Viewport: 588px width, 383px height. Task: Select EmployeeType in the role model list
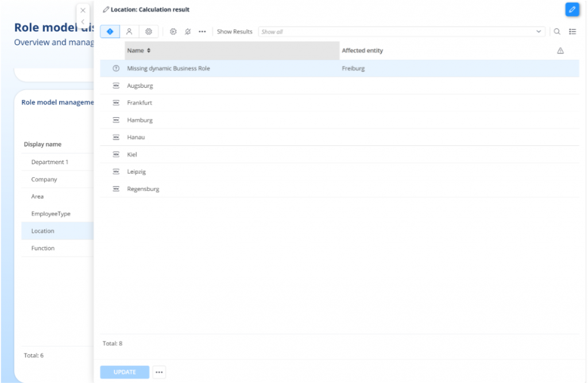pyautogui.click(x=51, y=214)
